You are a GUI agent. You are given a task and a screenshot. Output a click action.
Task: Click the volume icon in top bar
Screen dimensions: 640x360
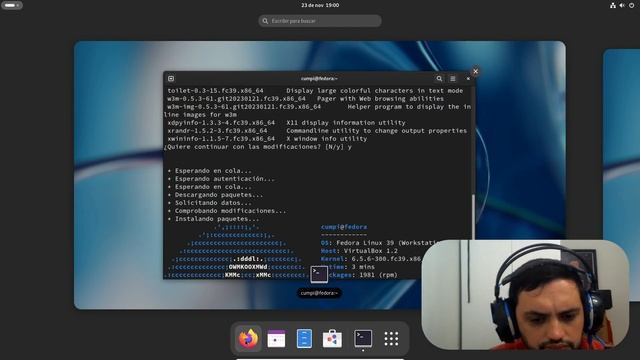click(x=622, y=5)
